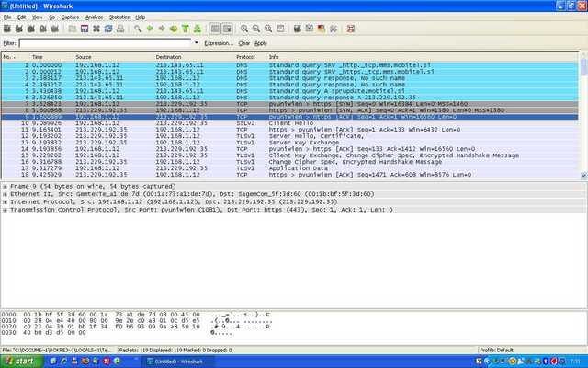This screenshot has height=368, width=588.
Task: Click hex dump row 0010
Action: [137, 321]
